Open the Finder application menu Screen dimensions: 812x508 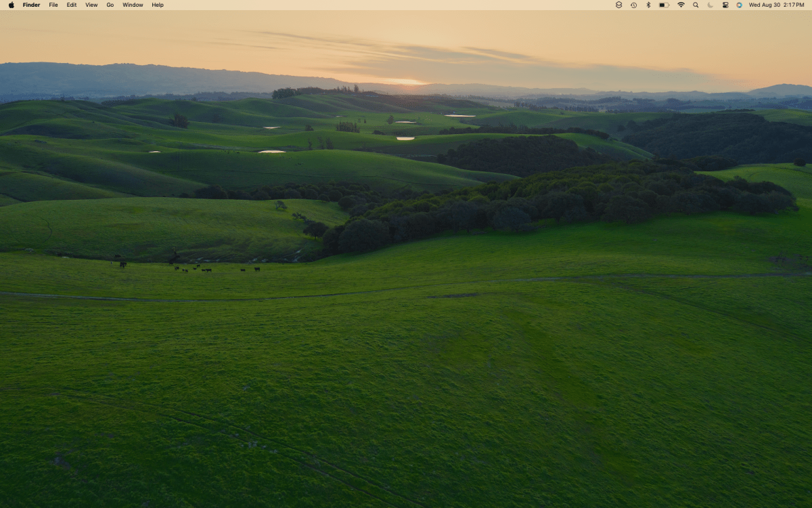click(31, 5)
